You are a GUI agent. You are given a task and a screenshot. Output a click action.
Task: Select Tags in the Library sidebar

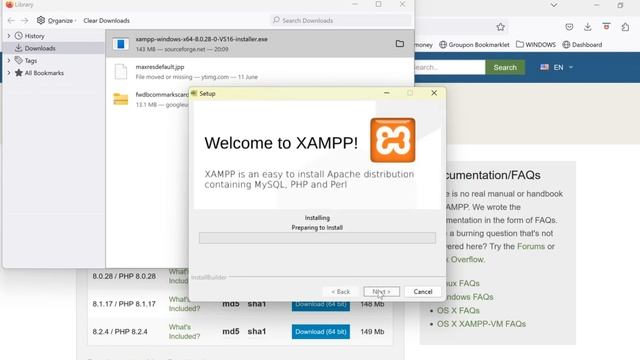click(31, 60)
